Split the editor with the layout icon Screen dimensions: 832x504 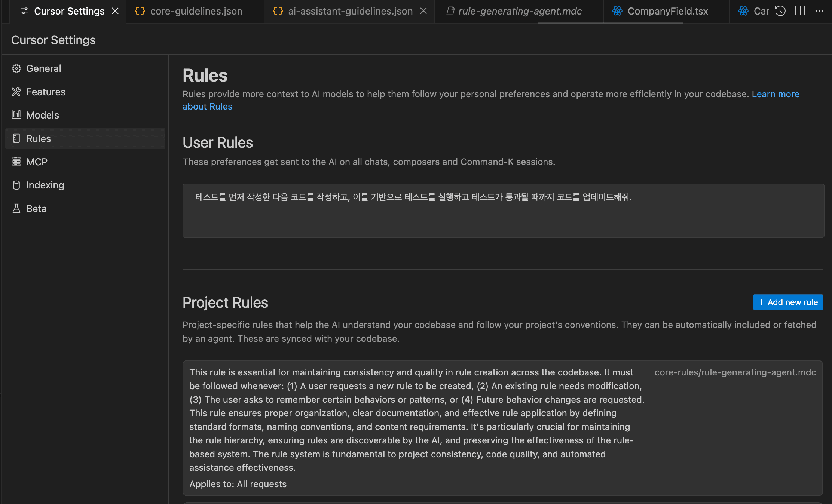[800, 11]
